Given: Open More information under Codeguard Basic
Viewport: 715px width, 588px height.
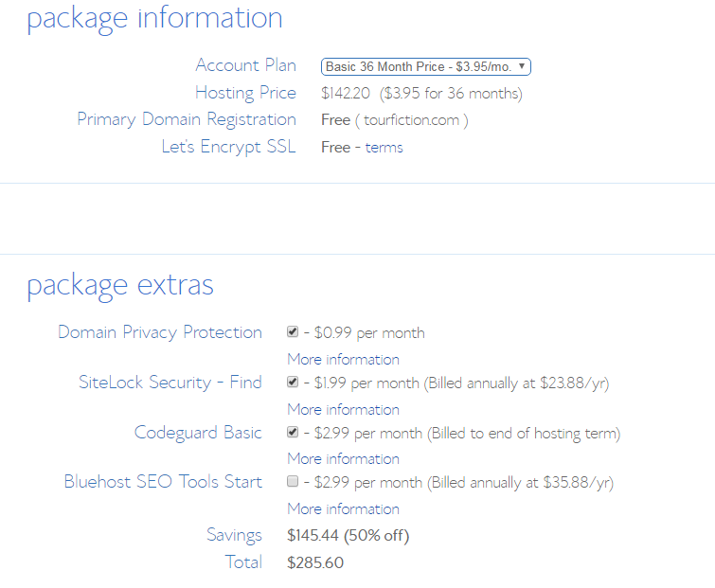Looking at the screenshot, I should 343,458.
